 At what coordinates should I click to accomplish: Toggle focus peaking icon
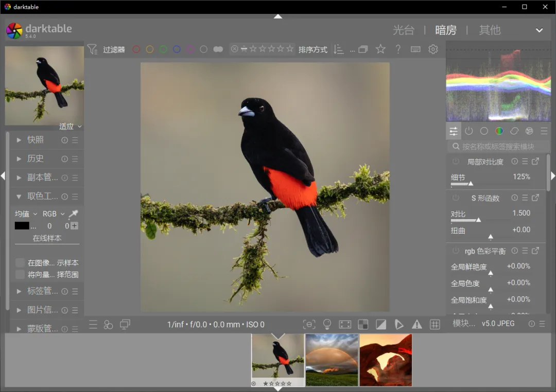[x=309, y=324]
